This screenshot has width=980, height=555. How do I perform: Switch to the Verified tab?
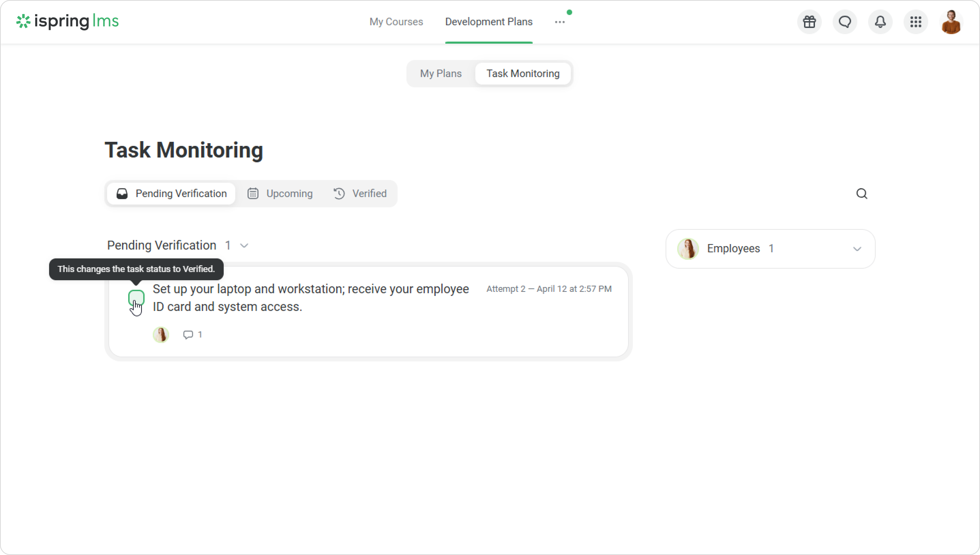tap(360, 194)
